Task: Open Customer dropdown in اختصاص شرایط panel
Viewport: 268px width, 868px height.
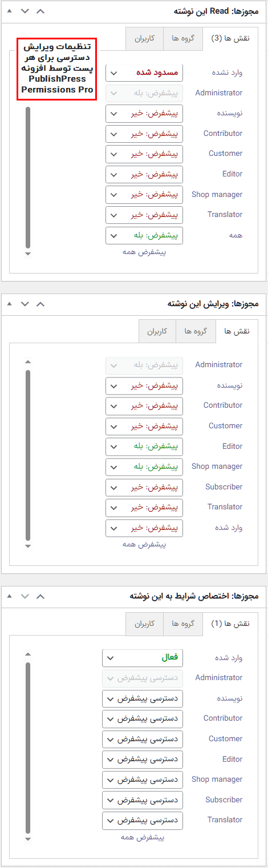Action: pyautogui.click(x=143, y=739)
